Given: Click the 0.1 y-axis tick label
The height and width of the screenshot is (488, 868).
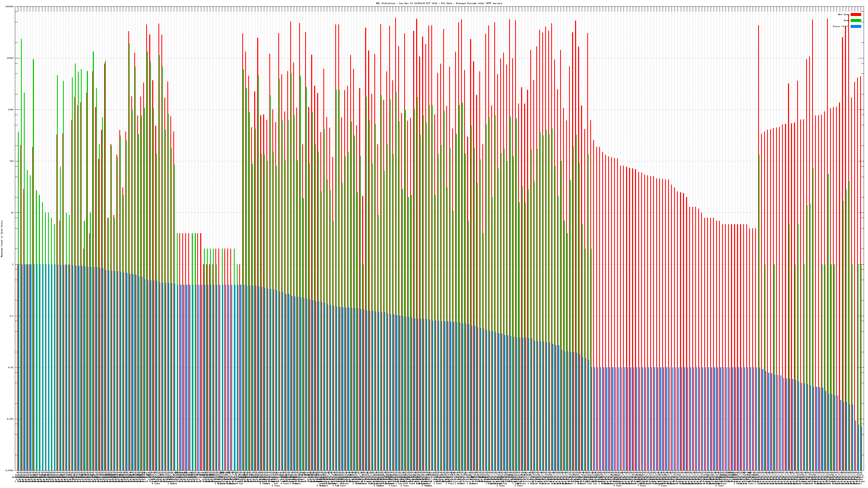Looking at the screenshot, I should (12, 316).
